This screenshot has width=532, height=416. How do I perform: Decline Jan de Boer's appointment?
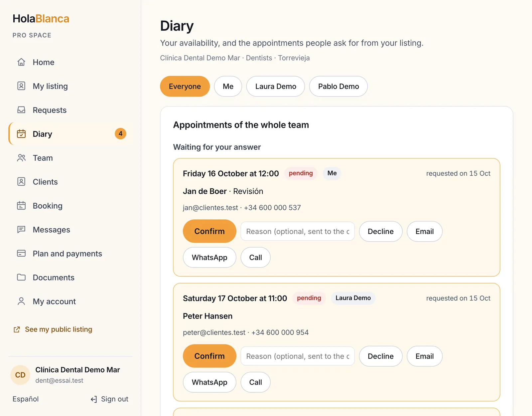pyautogui.click(x=381, y=231)
